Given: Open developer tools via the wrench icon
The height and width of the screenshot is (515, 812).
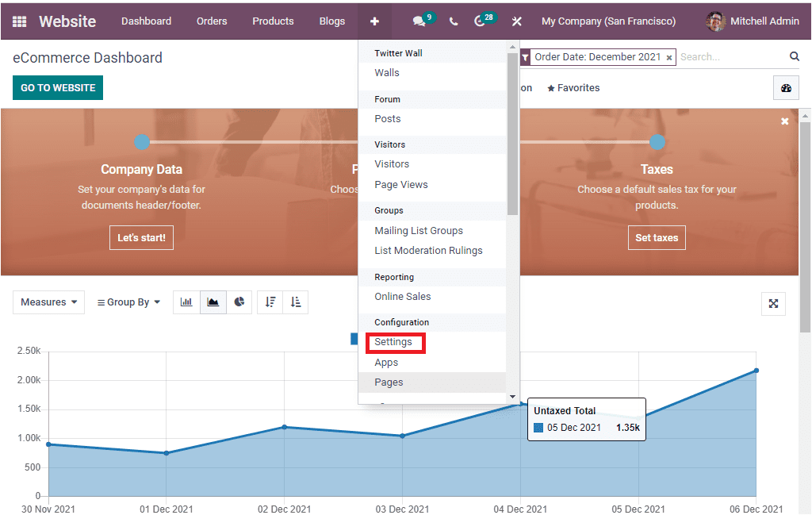Looking at the screenshot, I should [516, 21].
